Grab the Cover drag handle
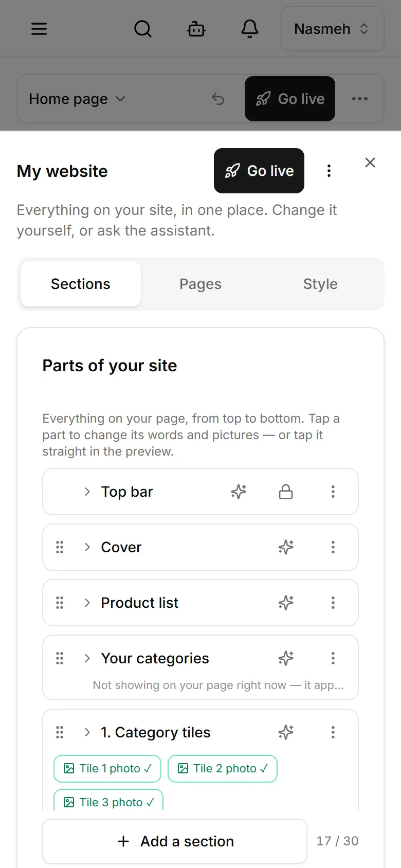This screenshot has width=401, height=868. click(x=60, y=547)
